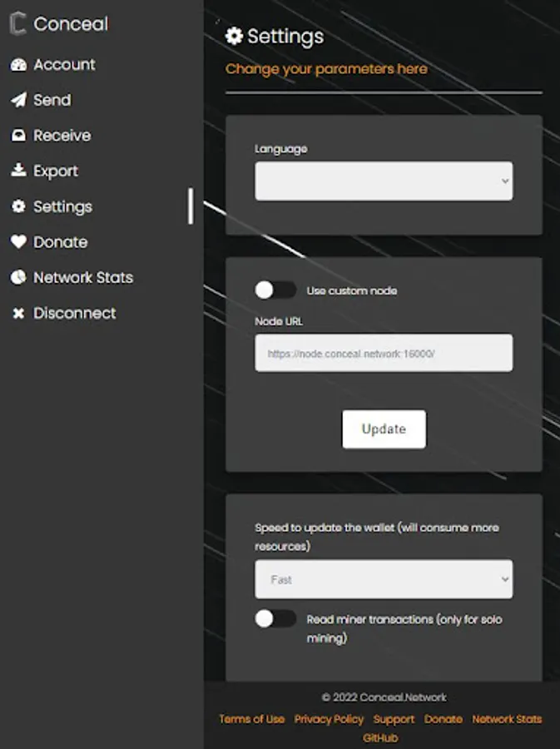Click the Update button
Screen dimensions: 560x749
pos(384,429)
